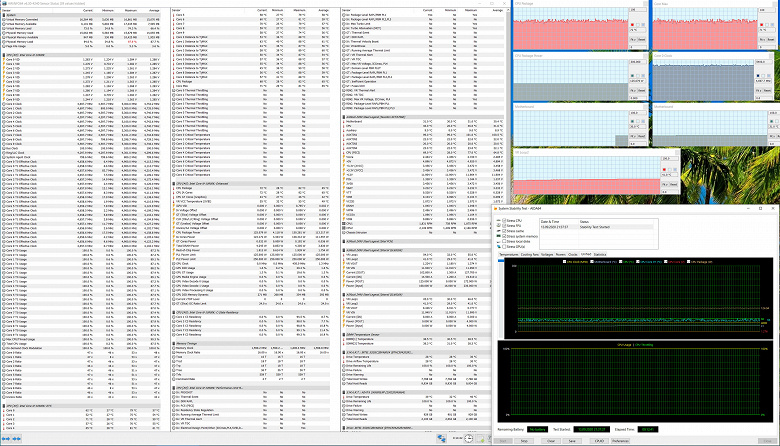Image resolution: width=780 pixels, height=446 pixels.
Task: Click red color swatch in CPU Package graph window
Action: 632,25
